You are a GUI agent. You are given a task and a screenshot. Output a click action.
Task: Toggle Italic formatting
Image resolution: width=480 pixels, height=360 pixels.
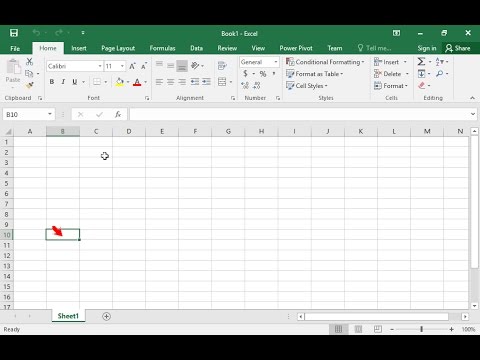[63, 82]
